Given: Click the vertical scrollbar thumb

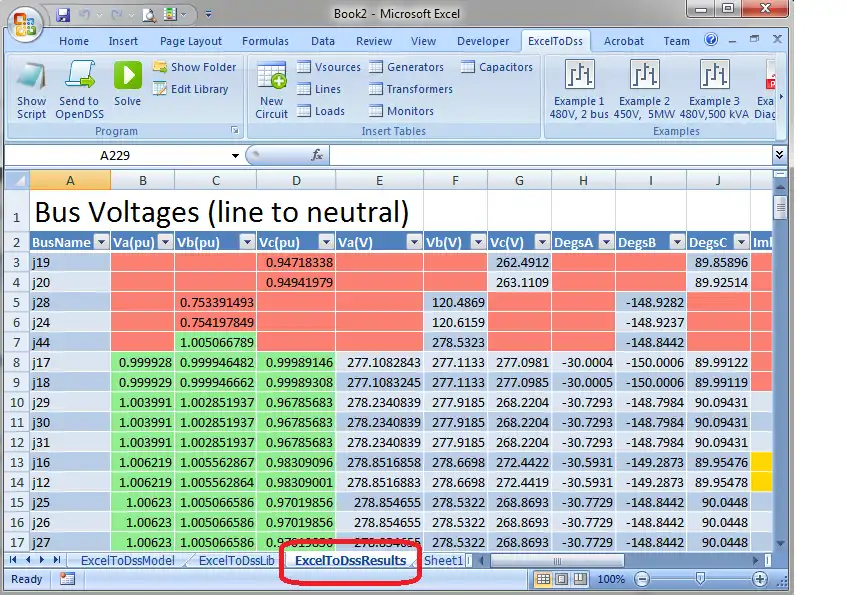Looking at the screenshot, I should tap(780, 207).
